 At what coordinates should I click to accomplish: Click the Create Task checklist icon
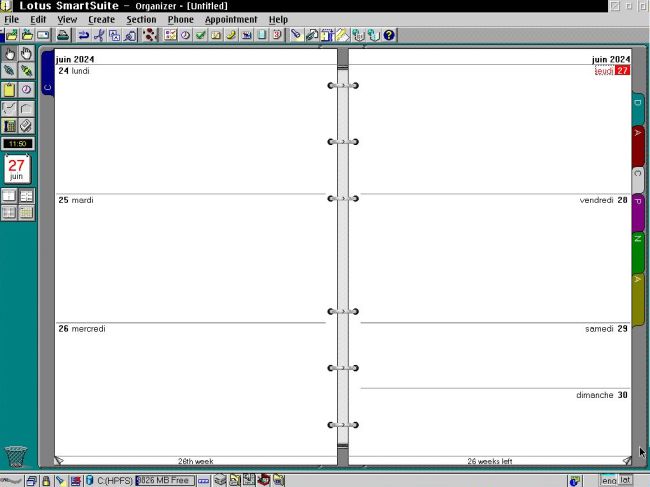tap(170, 35)
